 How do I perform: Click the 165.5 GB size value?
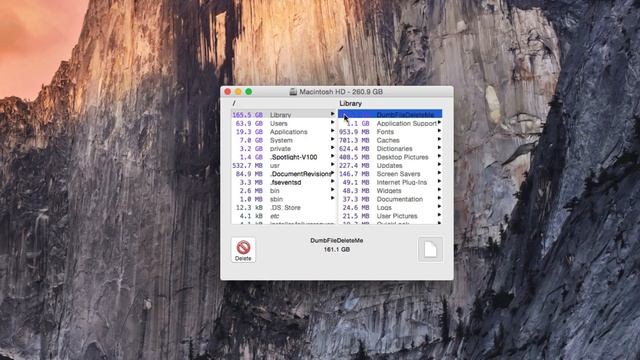[x=247, y=115]
